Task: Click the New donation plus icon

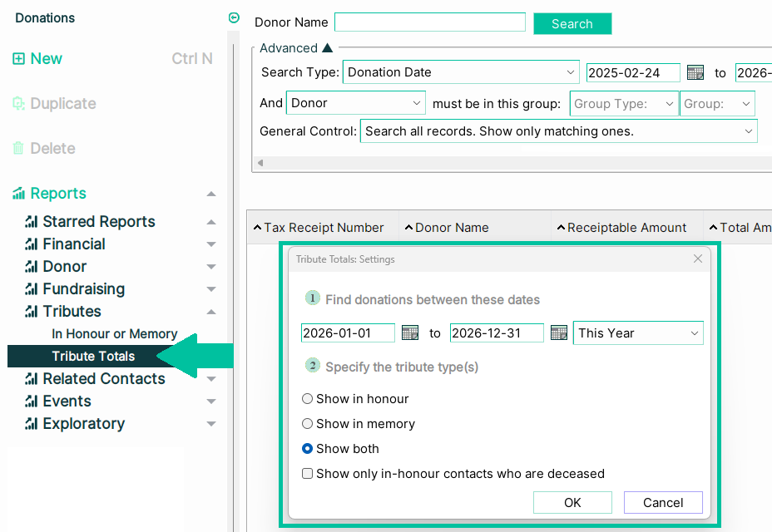Action: (18, 59)
